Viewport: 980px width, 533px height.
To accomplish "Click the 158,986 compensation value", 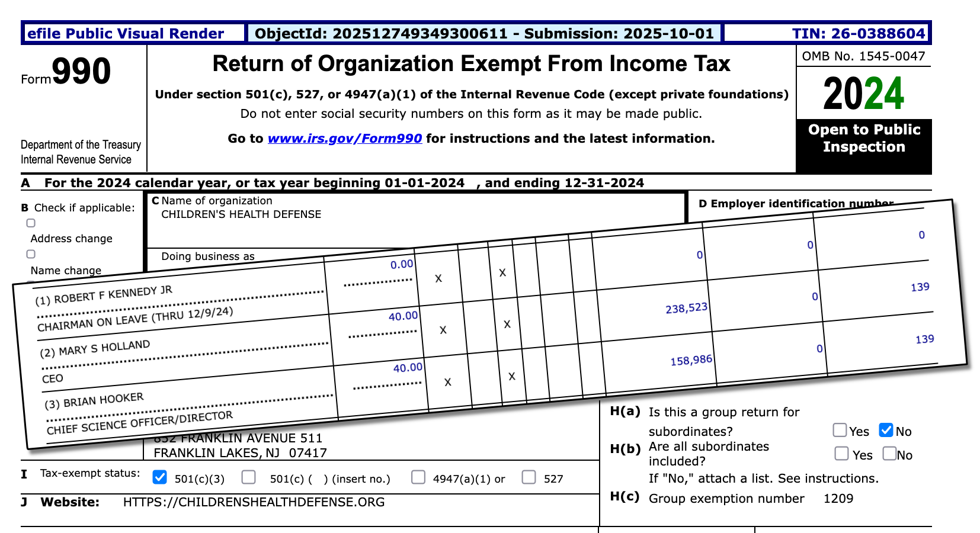I will click(691, 360).
